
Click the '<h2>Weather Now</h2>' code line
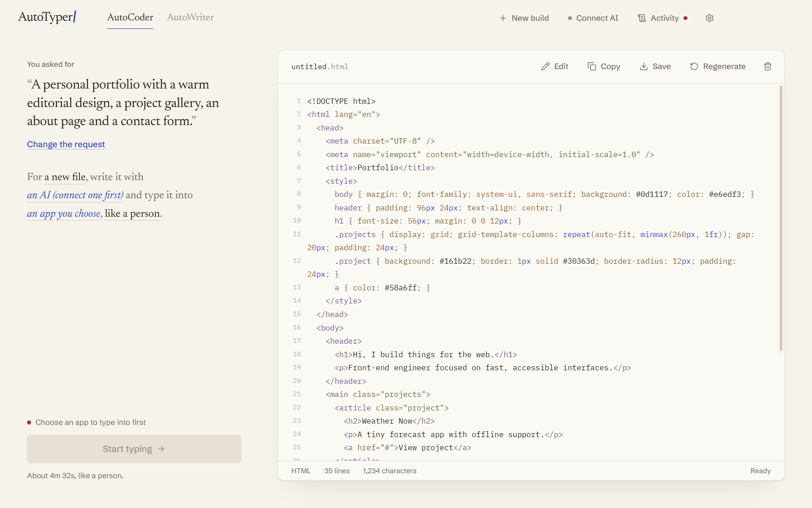[x=389, y=421]
